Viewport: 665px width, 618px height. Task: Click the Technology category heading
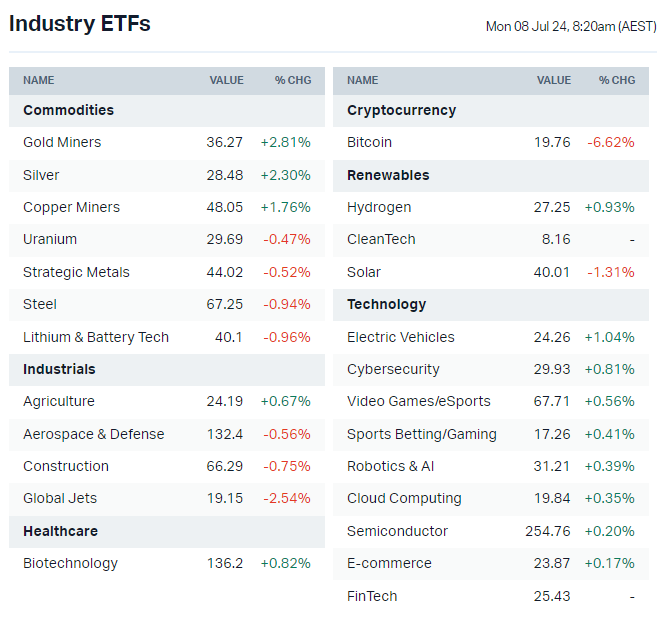click(x=386, y=304)
